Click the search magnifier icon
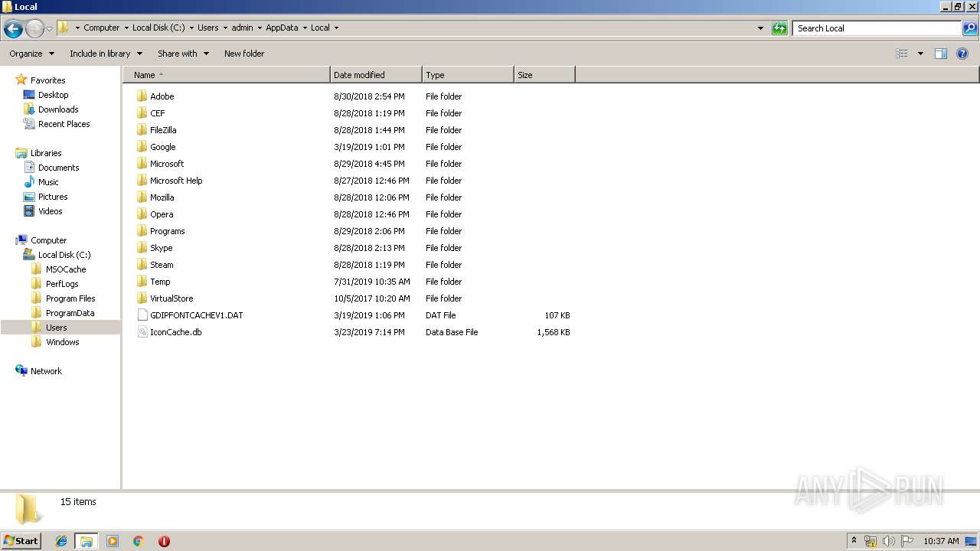This screenshot has width=980, height=551. pyautogui.click(x=970, y=28)
